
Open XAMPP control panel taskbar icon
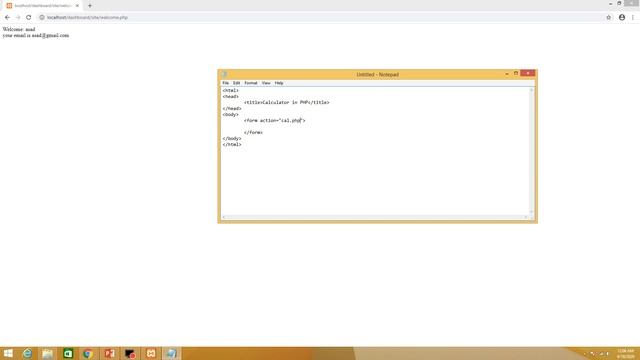[x=151, y=353]
